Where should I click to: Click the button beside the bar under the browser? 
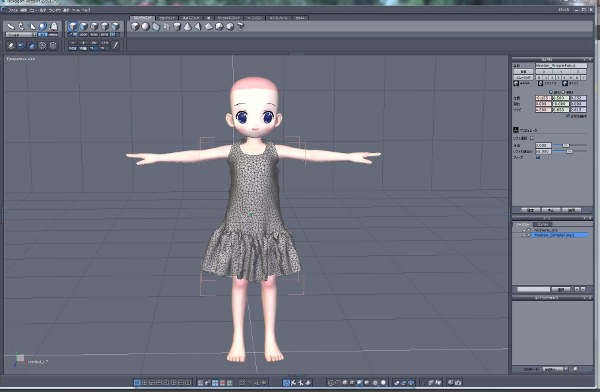(x=561, y=289)
